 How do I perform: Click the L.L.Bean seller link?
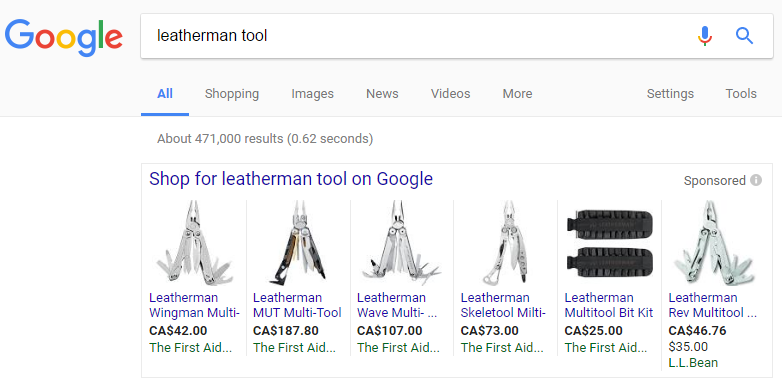click(x=693, y=363)
